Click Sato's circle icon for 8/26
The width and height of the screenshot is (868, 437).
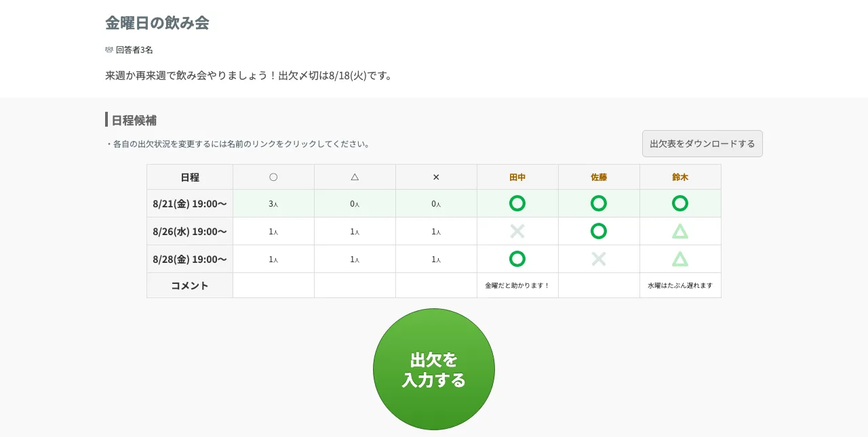[x=599, y=231]
